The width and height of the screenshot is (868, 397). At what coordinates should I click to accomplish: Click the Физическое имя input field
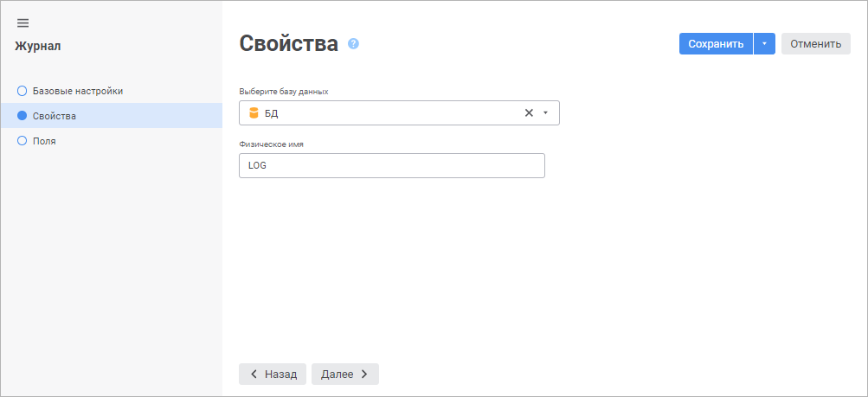[x=391, y=166]
